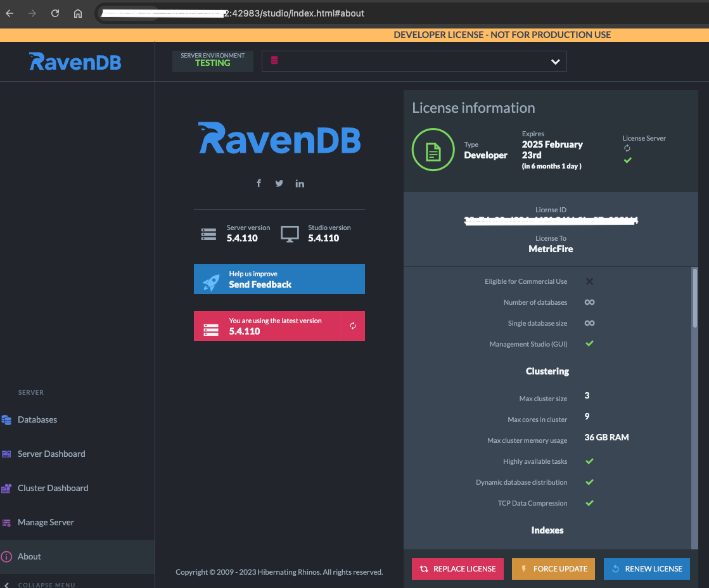Click the refresh icon on latest version banner
Image resolution: width=709 pixels, height=588 pixels.
(353, 326)
